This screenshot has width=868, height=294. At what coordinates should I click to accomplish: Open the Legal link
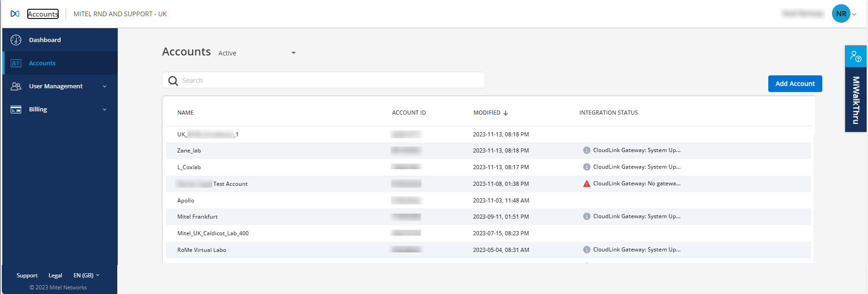[55, 276]
